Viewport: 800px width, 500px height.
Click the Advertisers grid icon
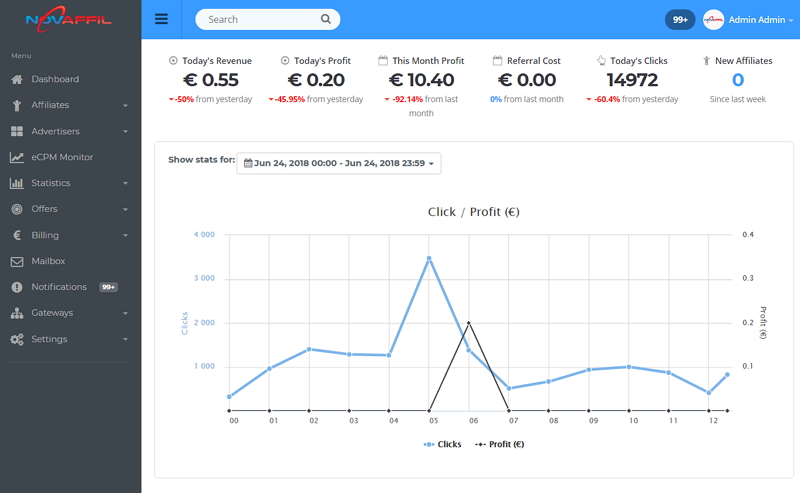pyautogui.click(x=17, y=131)
